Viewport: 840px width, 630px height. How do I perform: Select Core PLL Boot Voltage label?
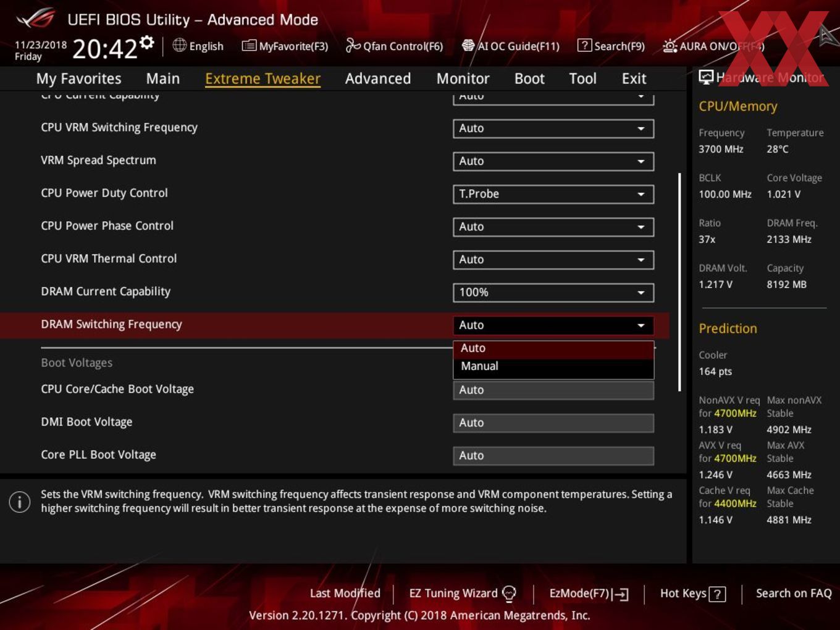tap(98, 455)
